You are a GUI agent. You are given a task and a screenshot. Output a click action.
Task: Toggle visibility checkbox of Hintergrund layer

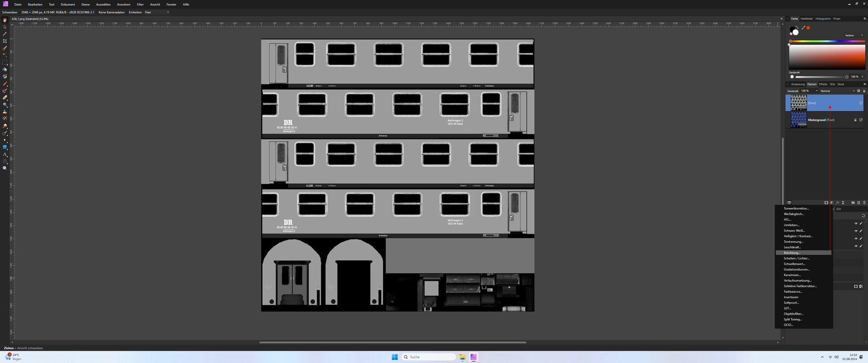coord(861,120)
